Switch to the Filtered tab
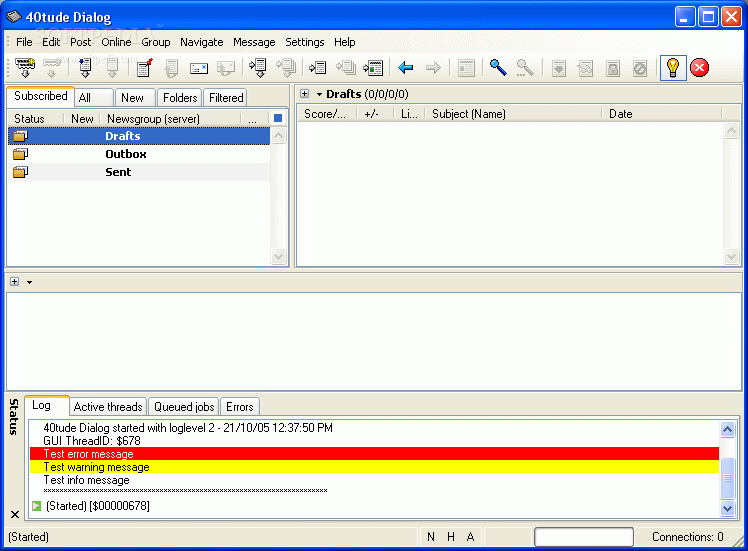748x551 pixels. tap(226, 97)
